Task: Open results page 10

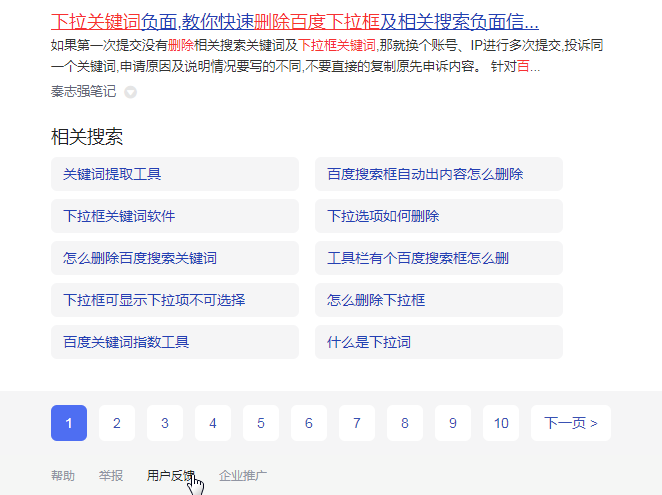Action: tap(501, 423)
